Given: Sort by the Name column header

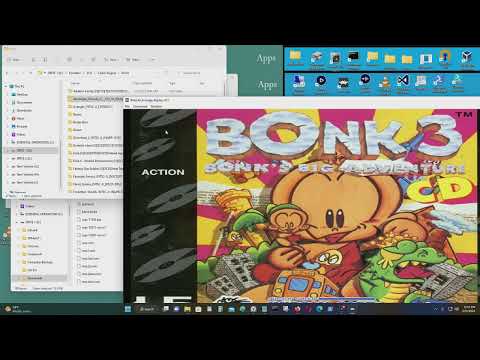Looking at the screenshot, I should (x=75, y=83).
